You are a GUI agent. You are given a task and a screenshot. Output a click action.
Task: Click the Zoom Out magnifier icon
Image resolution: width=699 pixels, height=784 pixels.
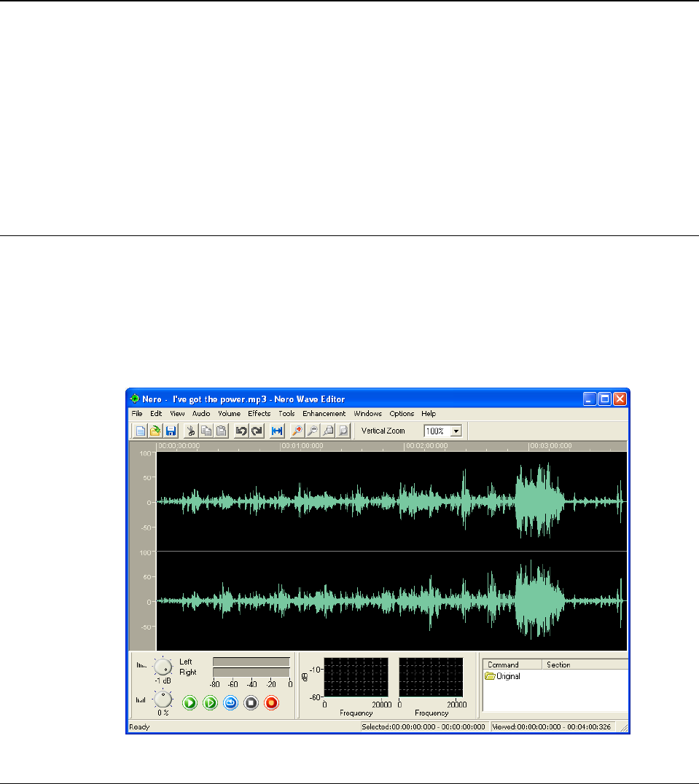click(313, 431)
